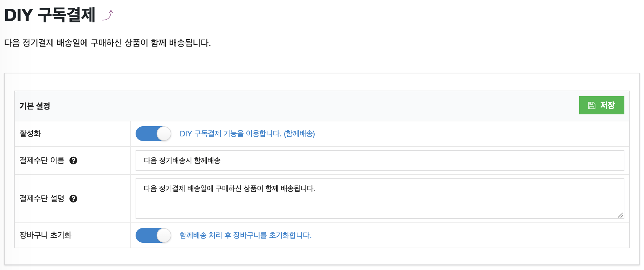Click the '함께배송 처리 후 장바구니를 초기화합니다' text
The width and height of the screenshot is (644, 270).
coord(245,235)
